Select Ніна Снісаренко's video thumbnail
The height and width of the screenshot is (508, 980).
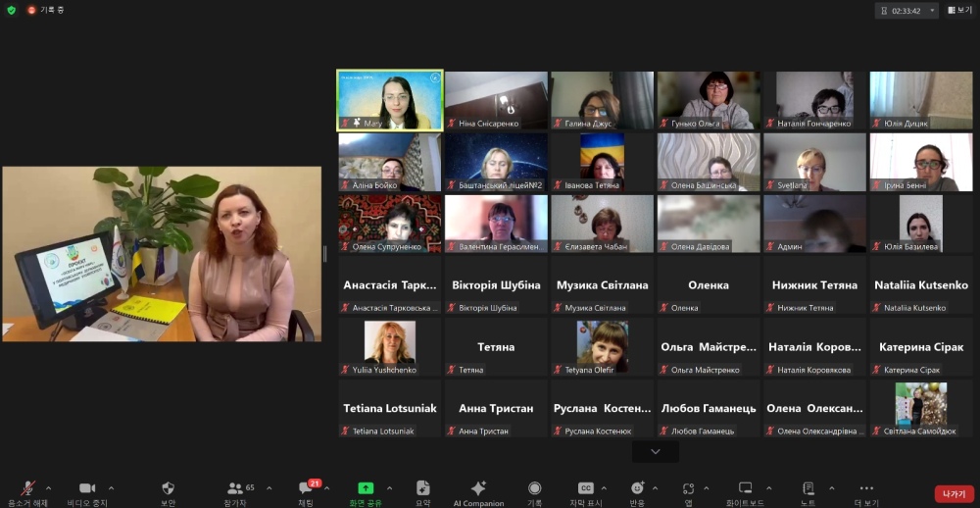(x=496, y=100)
